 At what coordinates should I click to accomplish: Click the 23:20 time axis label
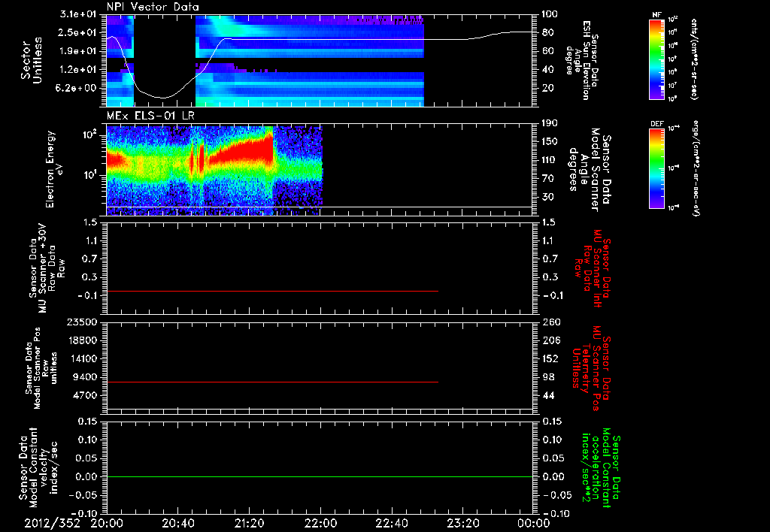tap(462, 523)
